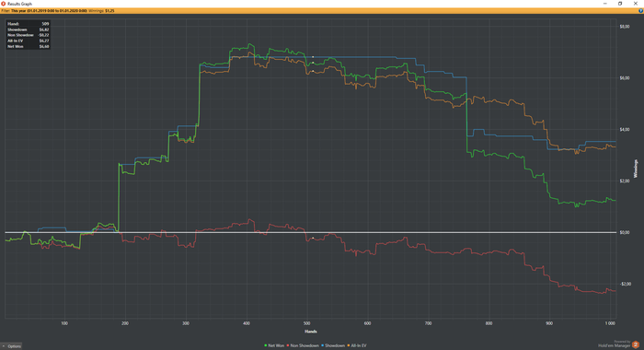Select the Non Showdown tooltip row

(x=29, y=35)
